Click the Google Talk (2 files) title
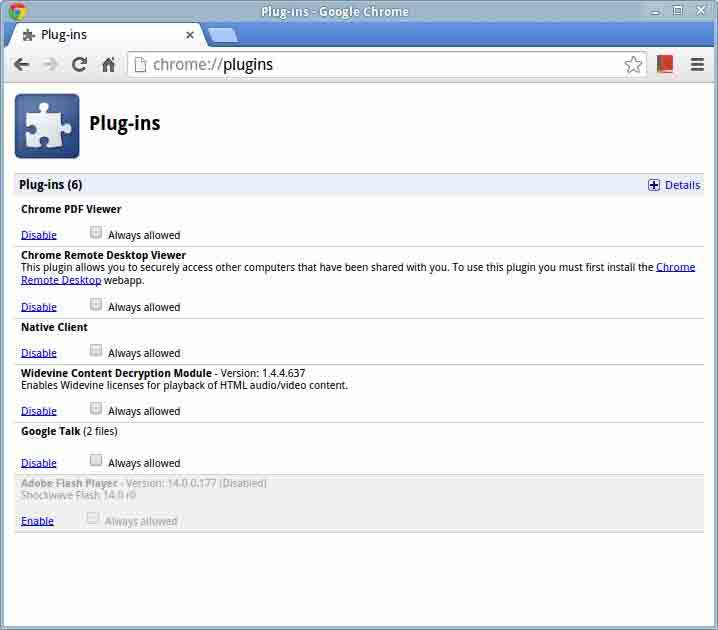 point(69,431)
